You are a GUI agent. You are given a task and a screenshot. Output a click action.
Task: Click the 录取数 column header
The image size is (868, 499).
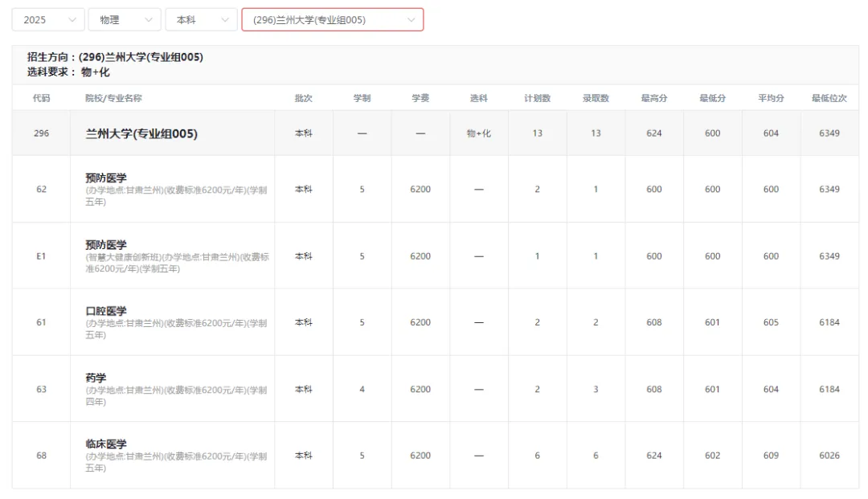(596, 98)
